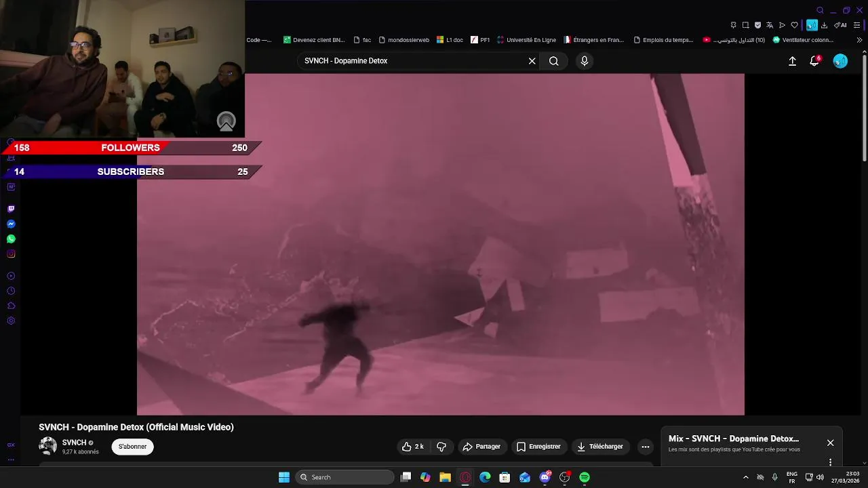Image resolution: width=868 pixels, height=488 pixels.
Task: Like the video with thumbs up
Action: [x=412, y=447]
